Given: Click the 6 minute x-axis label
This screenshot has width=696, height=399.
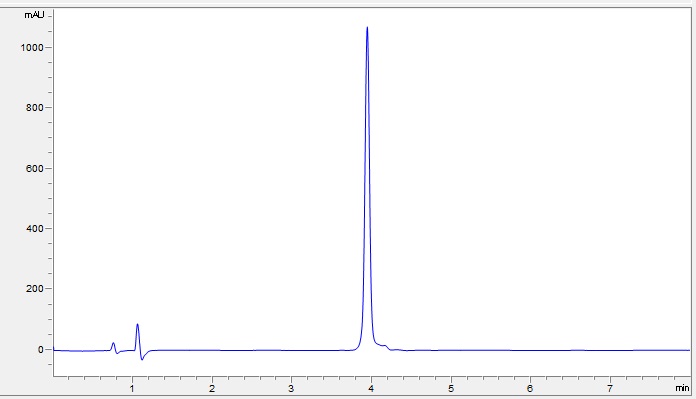Looking at the screenshot, I should coord(530,388).
